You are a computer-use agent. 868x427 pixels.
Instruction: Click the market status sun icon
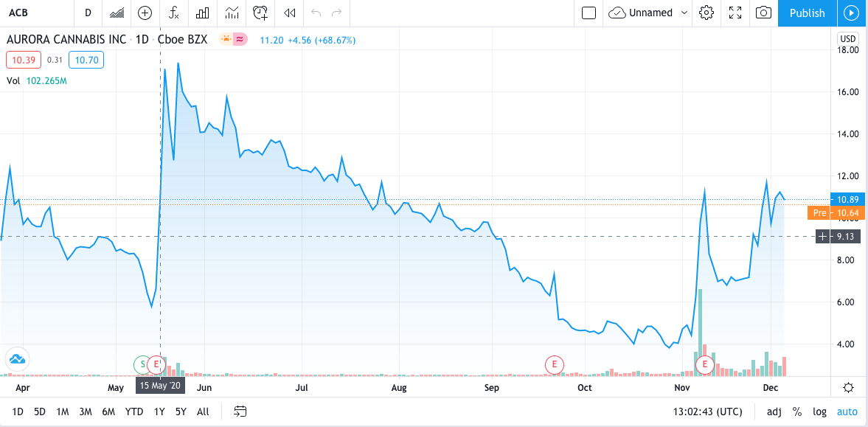(226, 39)
